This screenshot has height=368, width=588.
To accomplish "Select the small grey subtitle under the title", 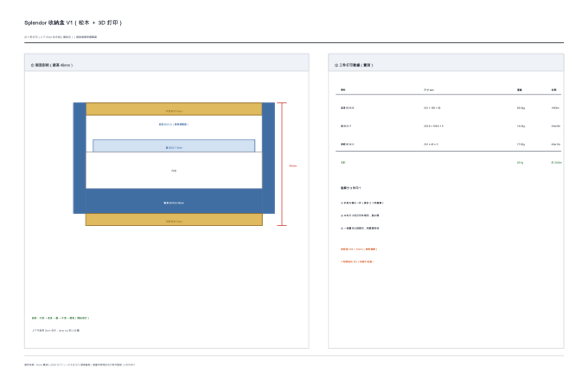I will (61, 37).
